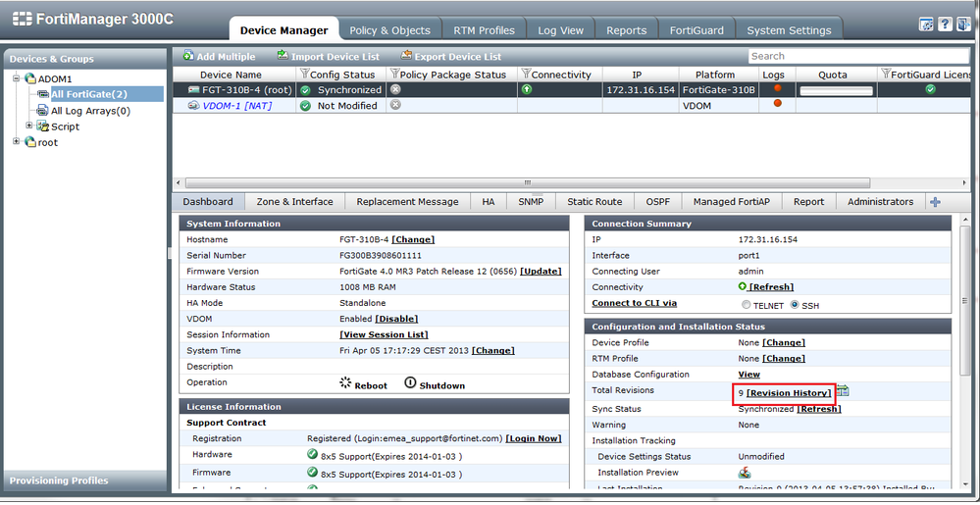Click the green Connectivity status icon in Connection Summary
980x505 pixels.
click(743, 286)
